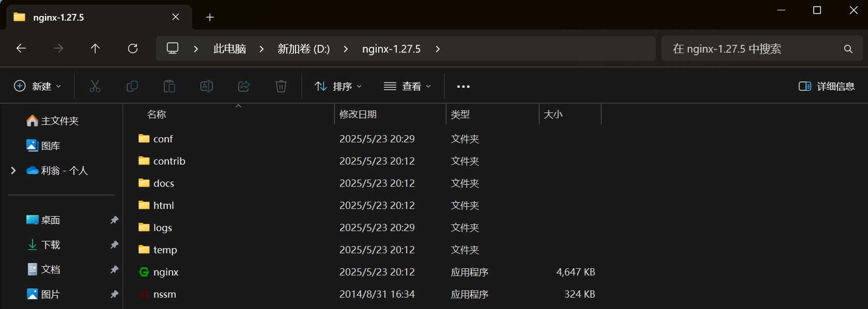The height and width of the screenshot is (309, 868).
Task: Select the nginx-1.27.5 window tab
Action: tap(99, 17)
